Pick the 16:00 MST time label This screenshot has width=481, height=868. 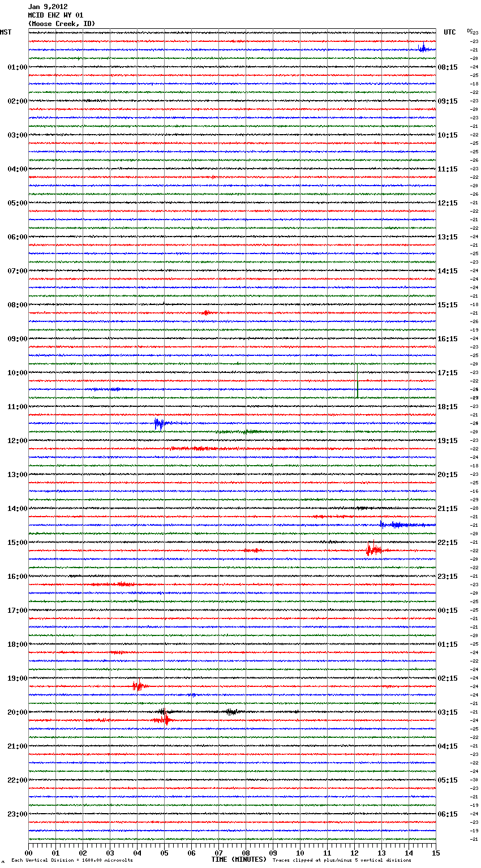[18, 577]
